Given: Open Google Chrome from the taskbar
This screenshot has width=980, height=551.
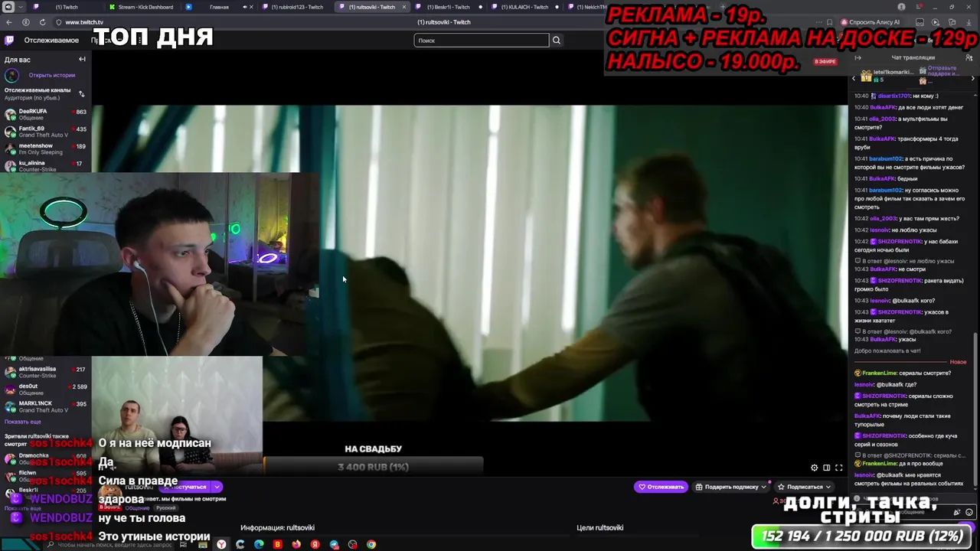Looking at the screenshot, I should 371,544.
